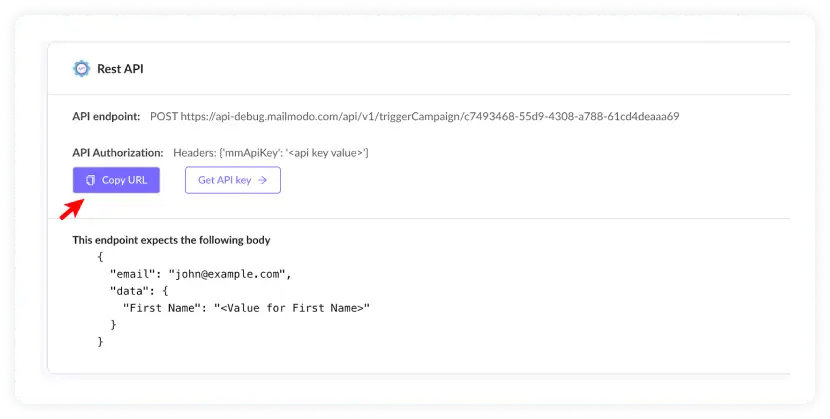Click the arrow icon in Get API key
Viewport: 830px width, 419px height.
point(263,180)
